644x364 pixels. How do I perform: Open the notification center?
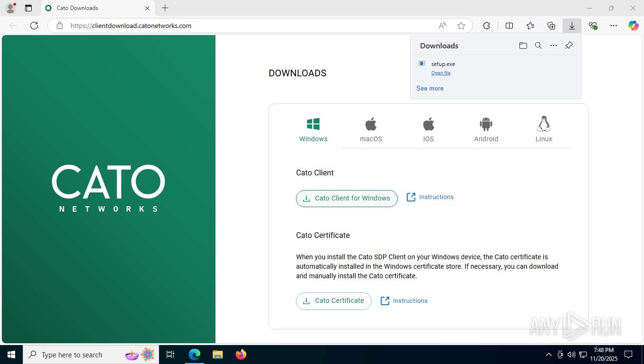click(628, 355)
